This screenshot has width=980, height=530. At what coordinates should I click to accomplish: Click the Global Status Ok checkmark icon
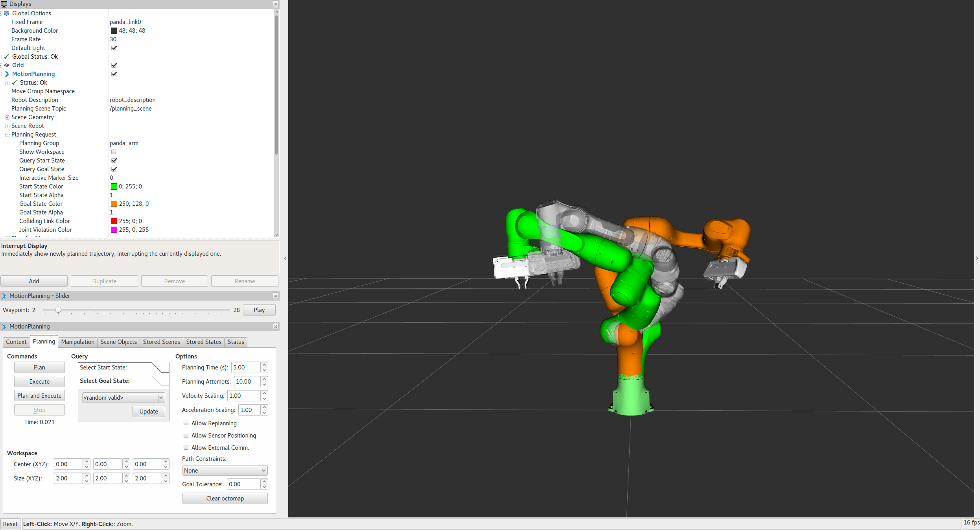[x=7, y=57]
